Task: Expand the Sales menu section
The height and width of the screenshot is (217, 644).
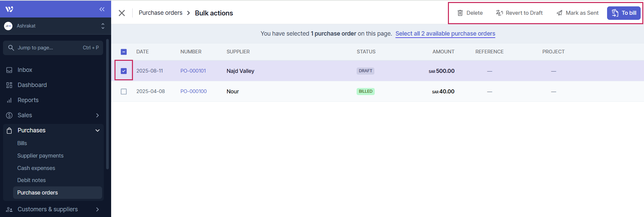Action: coord(97,115)
